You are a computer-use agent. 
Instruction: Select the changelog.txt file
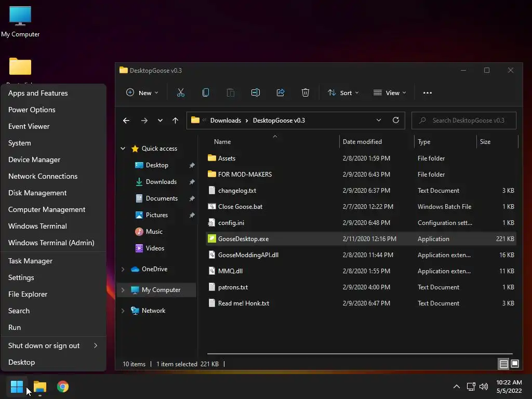pyautogui.click(x=362, y=190)
